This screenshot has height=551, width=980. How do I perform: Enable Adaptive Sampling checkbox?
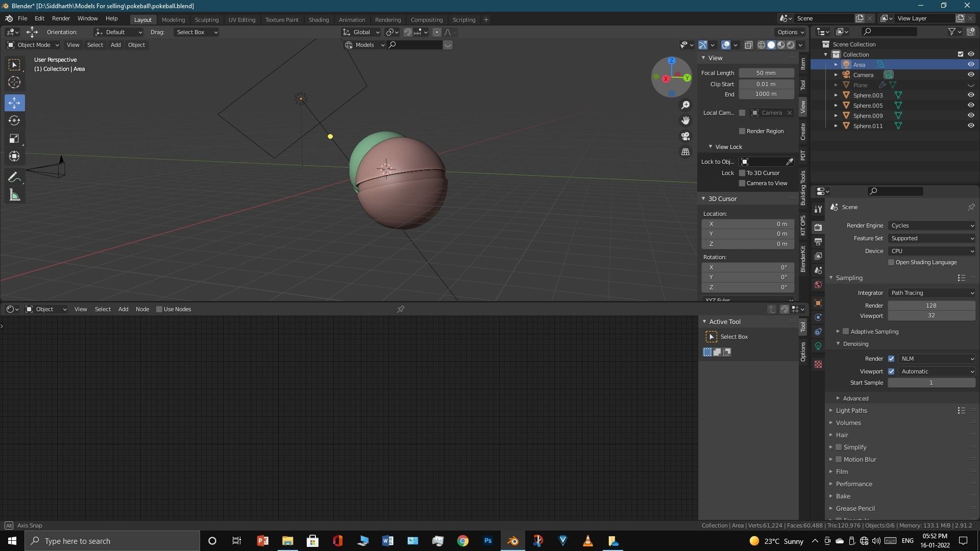pyautogui.click(x=846, y=332)
